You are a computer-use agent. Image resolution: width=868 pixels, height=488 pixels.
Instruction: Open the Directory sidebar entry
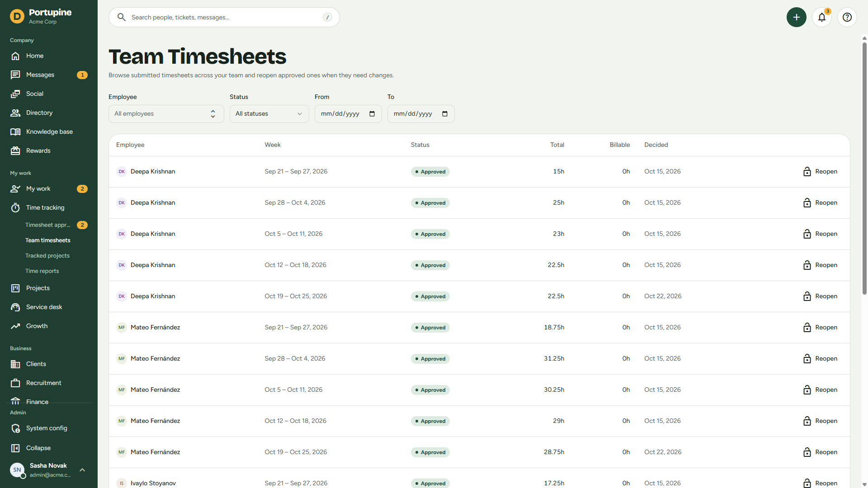click(x=49, y=113)
